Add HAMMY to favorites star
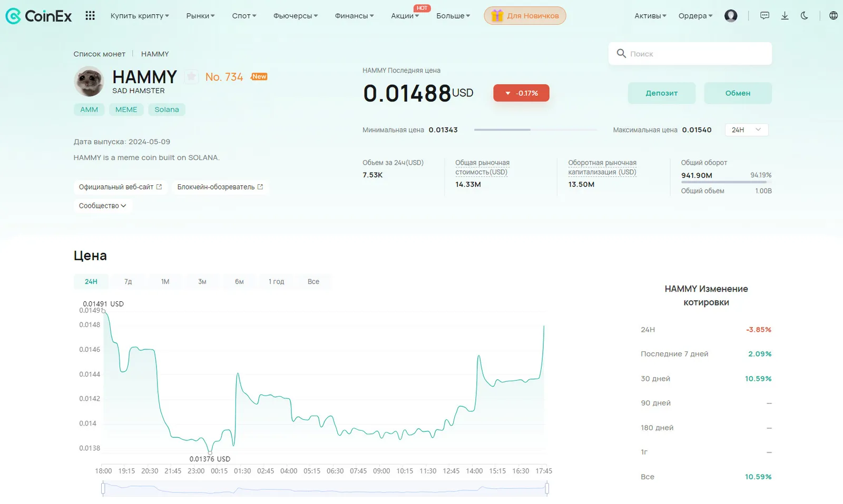Screen dimensions: 843x504 pyautogui.click(x=191, y=77)
